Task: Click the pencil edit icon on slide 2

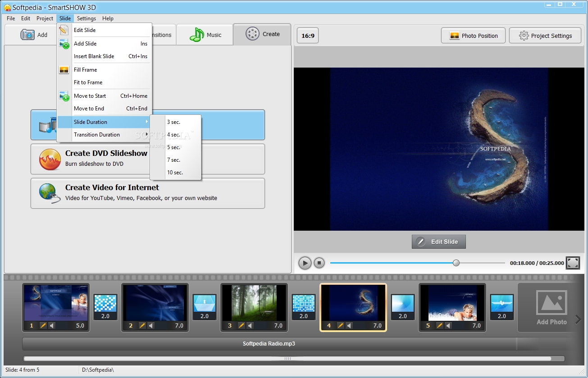Action: coord(142,325)
